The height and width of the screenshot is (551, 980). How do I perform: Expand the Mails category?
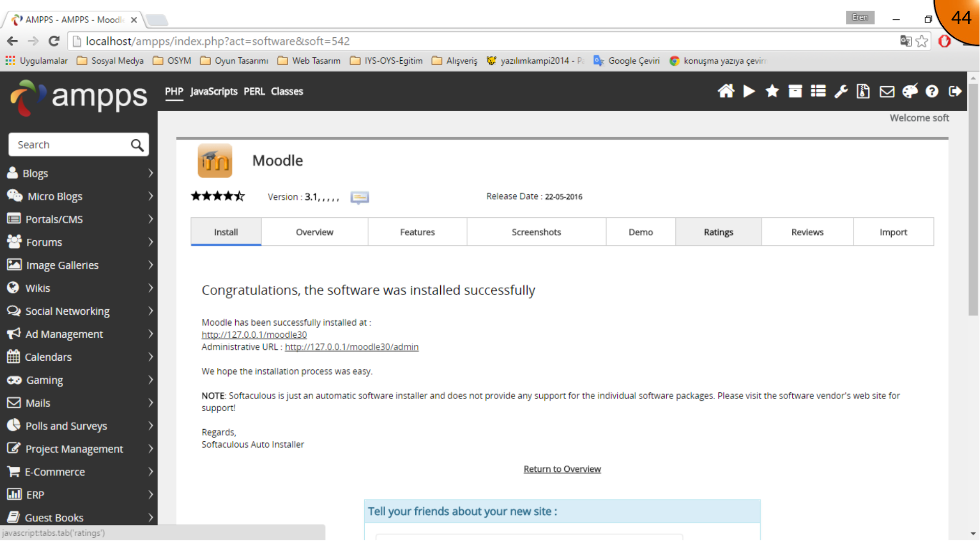[79, 403]
